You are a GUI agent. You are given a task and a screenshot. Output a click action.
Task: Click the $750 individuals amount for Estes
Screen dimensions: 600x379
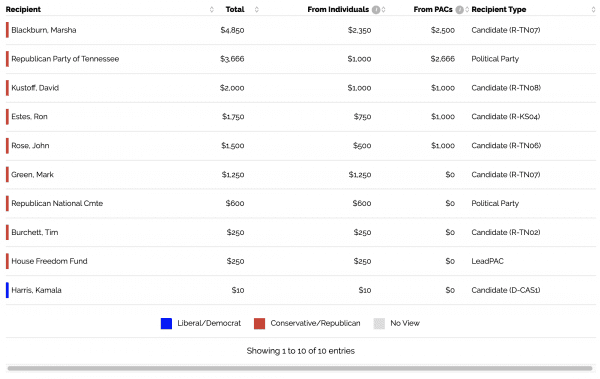click(x=362, y=117)
